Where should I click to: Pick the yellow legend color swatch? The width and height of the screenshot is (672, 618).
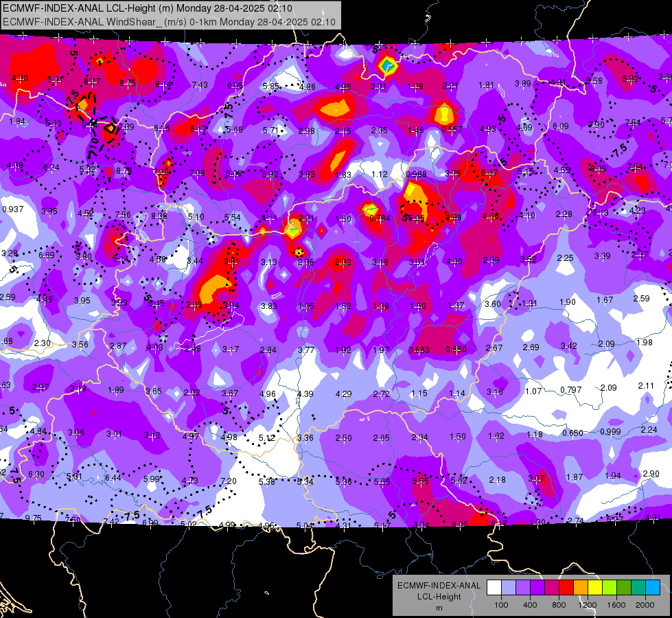coord(595,588)
